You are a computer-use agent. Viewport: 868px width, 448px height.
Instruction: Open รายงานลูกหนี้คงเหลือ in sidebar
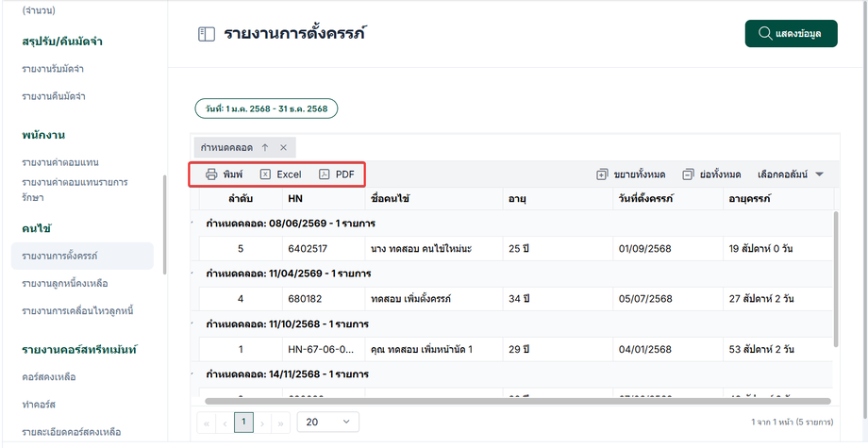[x=65, y=284]
